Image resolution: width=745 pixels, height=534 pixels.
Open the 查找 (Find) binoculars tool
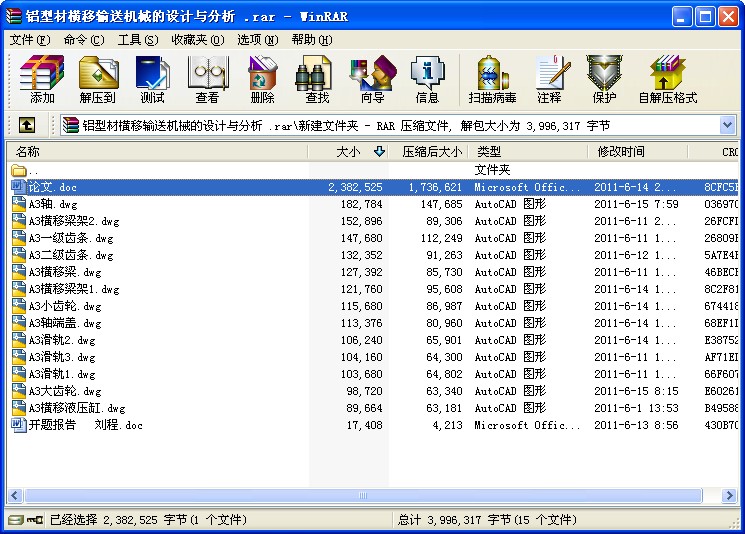[317, 79]
